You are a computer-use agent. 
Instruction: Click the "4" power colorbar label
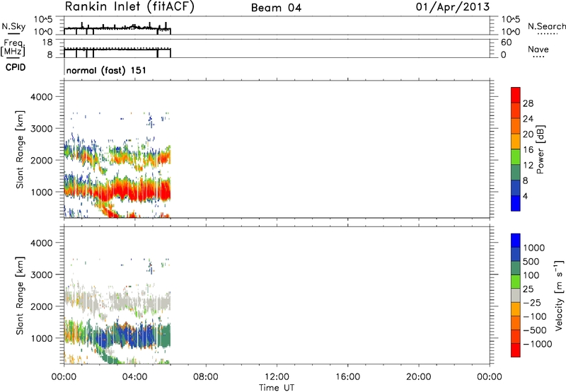[x=525, y=196]
